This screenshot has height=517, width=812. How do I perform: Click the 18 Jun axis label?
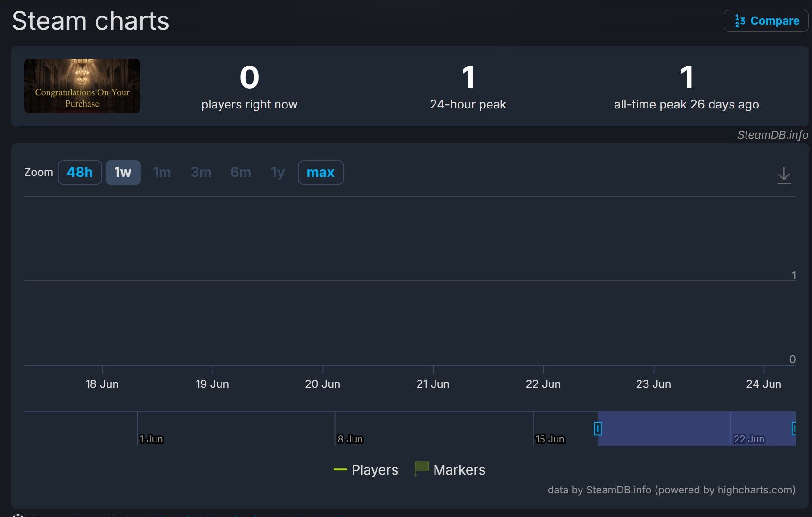[x=102, y=384]
